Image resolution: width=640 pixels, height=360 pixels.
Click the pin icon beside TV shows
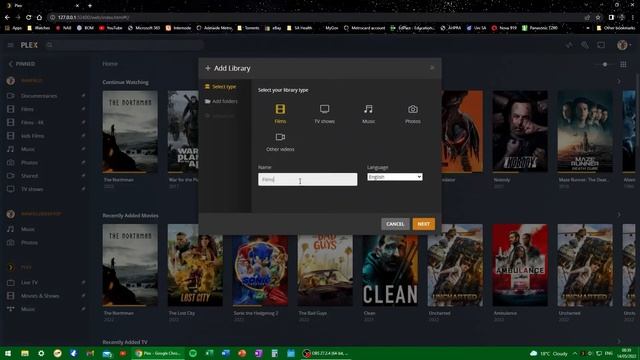coord(83,189)
